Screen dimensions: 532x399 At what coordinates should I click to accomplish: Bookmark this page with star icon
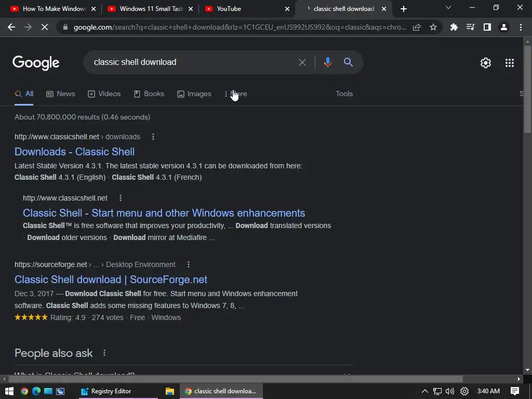433,27
